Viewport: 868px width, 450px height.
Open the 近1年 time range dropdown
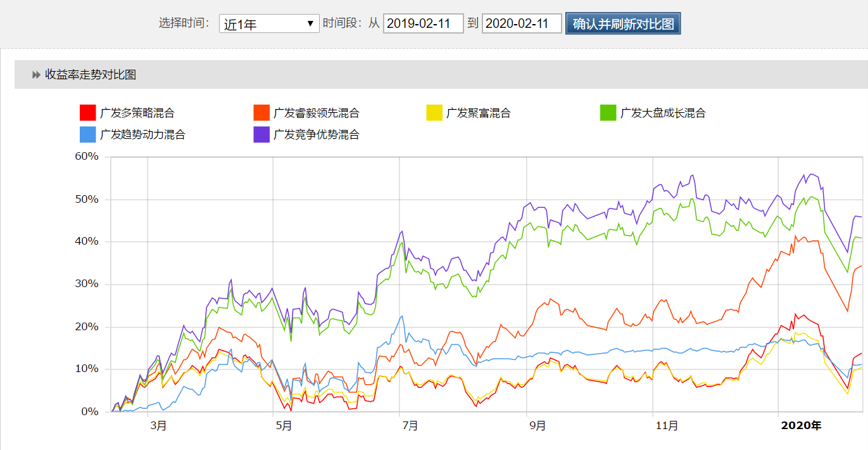click(270, 24)
